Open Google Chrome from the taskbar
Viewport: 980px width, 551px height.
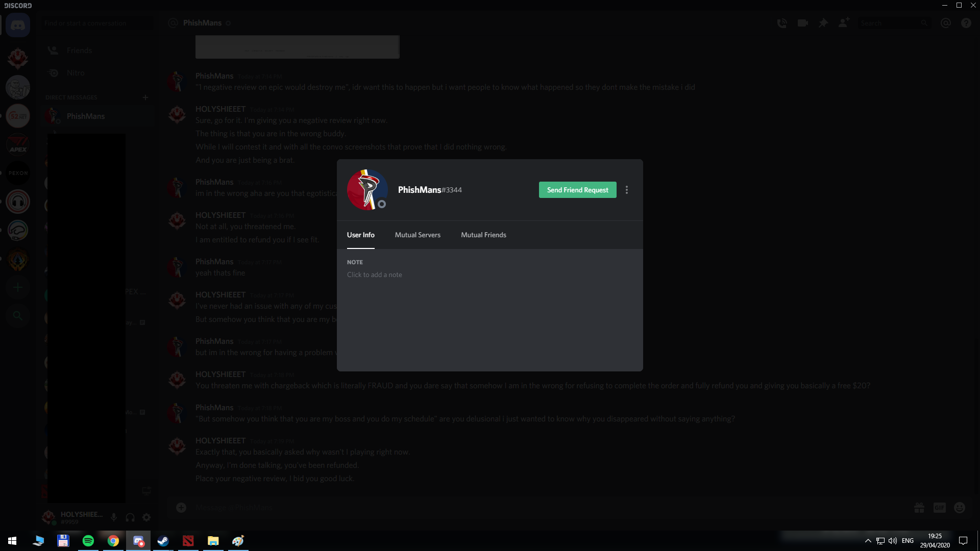click(x=113, y=541)
